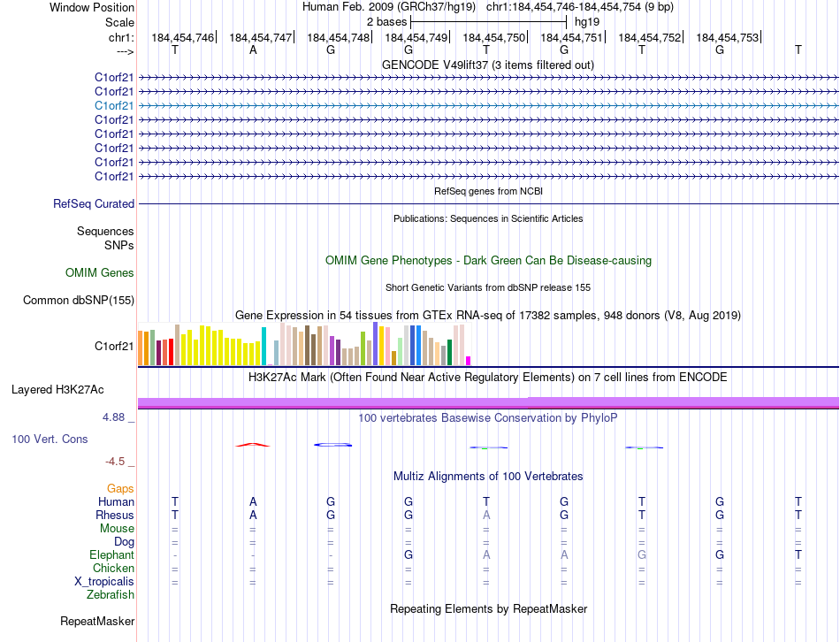
Task: Open the OMIM Genes track label
Action: click(x=100, y=272)
